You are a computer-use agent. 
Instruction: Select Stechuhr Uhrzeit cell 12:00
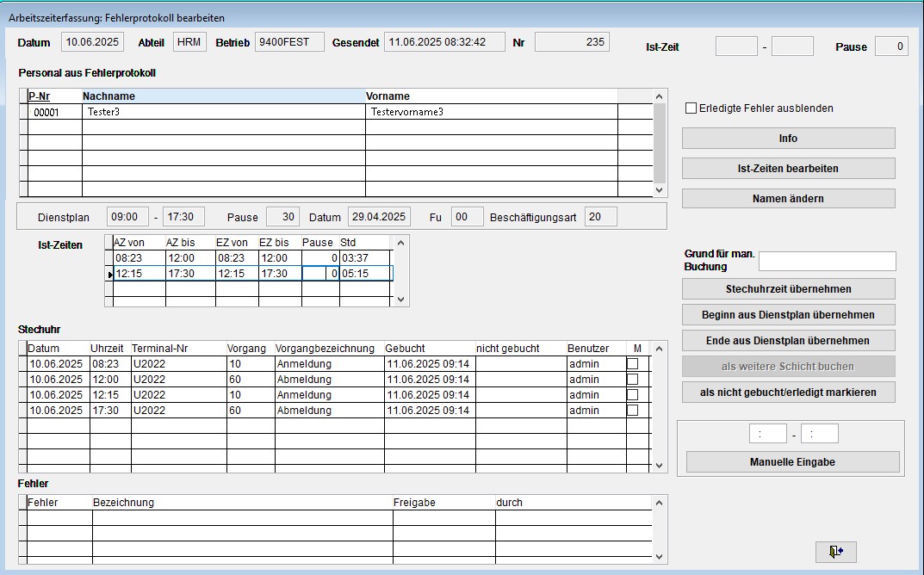pos(110,380)
